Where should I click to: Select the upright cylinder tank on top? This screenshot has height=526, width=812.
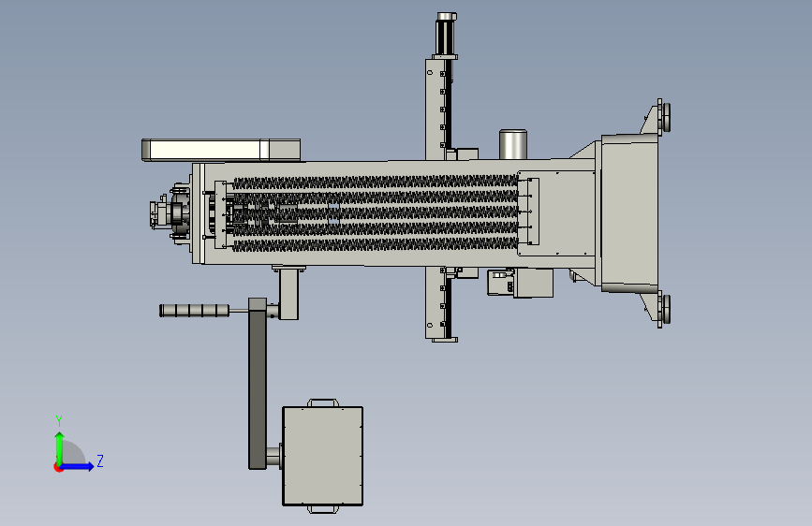pos(513,144)
